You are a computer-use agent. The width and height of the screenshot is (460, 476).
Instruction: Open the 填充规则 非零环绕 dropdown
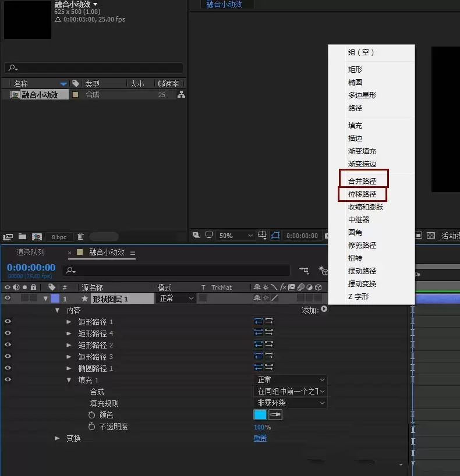290,403
